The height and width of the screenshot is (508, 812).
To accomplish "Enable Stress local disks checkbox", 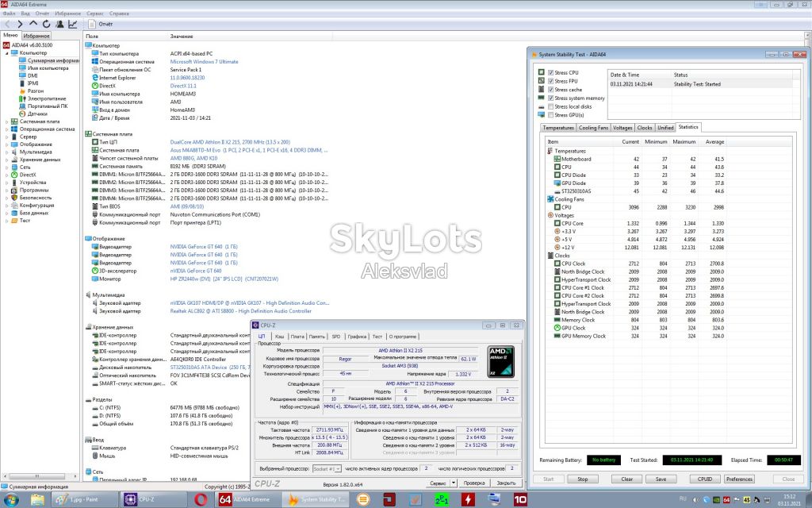I will coord(551,106).
